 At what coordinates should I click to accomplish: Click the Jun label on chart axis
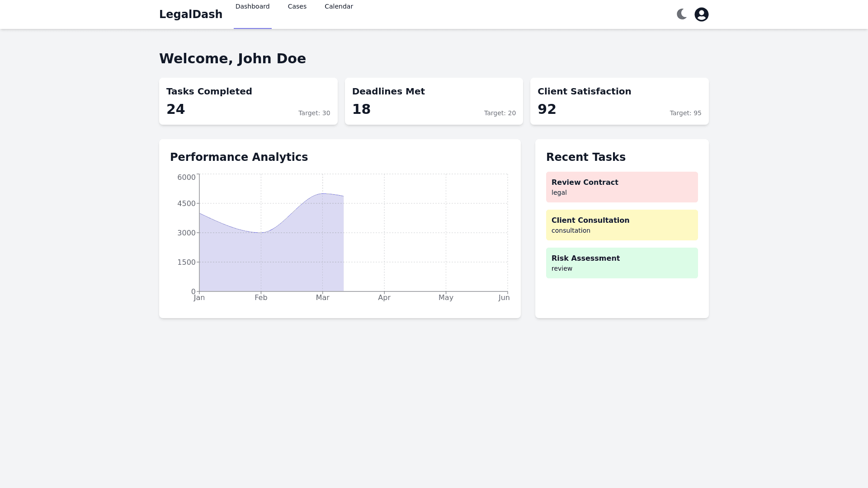coord(504,298)
